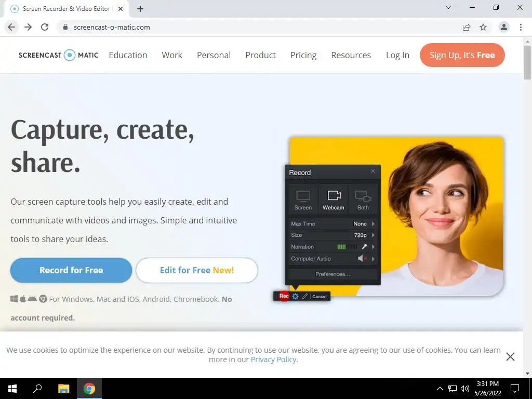This screenshot has height=399, width=532.
Task: Click the Android platform icon
Action: pyautogui.click(x=32, y=299)
